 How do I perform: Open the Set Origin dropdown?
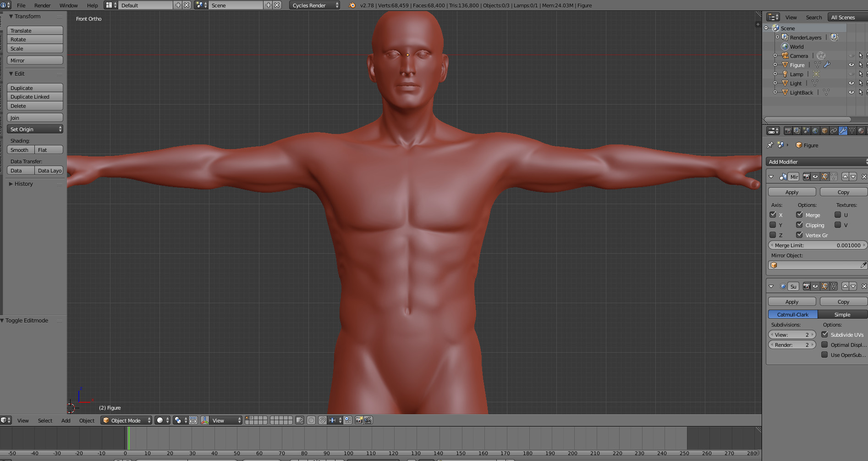click(x=35, y=129)
